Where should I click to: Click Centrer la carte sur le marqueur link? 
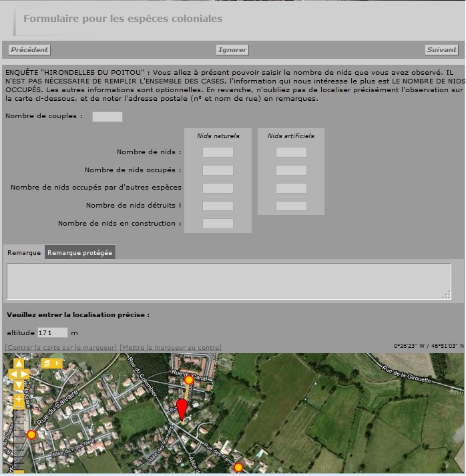pyautogui.click(x=61, y=347)
